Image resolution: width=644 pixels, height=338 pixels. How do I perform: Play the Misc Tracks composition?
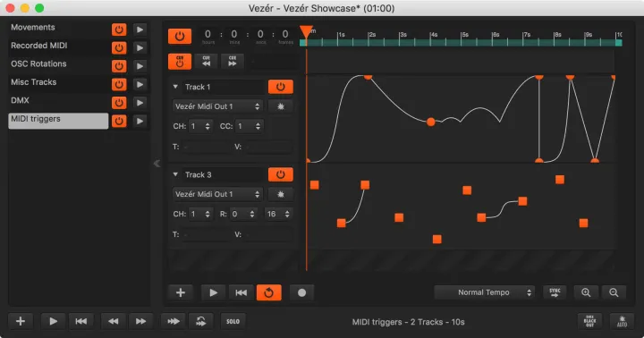click(x=140, y=85)
